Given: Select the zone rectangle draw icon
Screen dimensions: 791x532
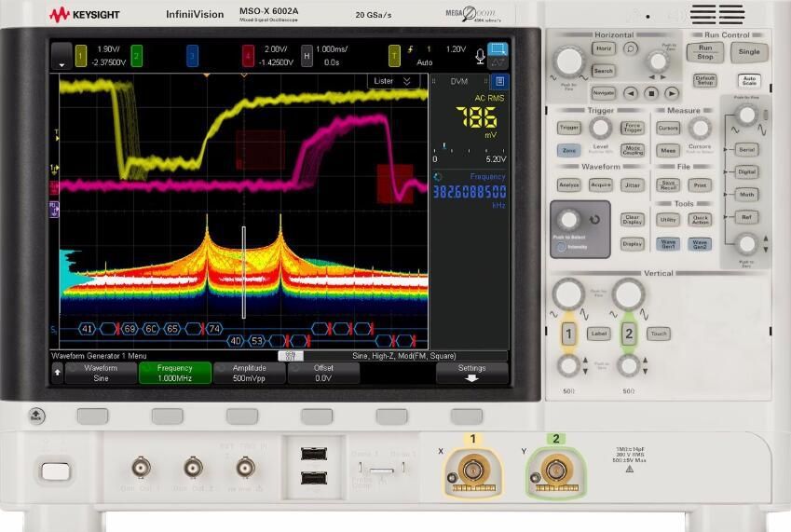Looking at the screenshot, I should point(498,49).
